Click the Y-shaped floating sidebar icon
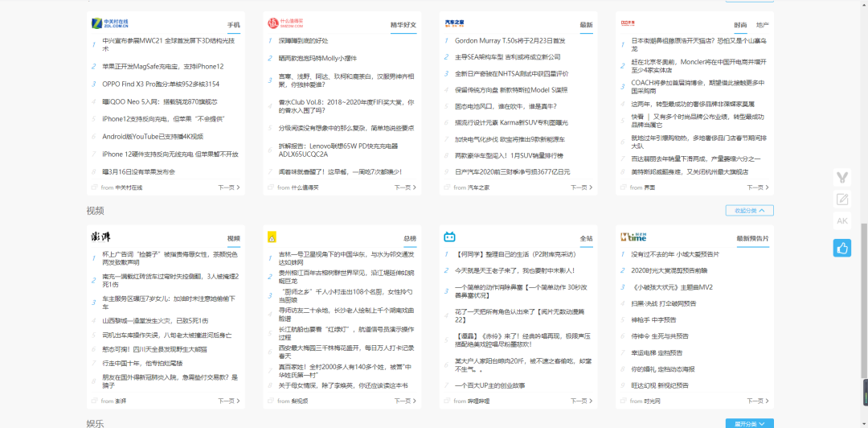This screenshot has height=428, width=868. click(x=842, y=178)
